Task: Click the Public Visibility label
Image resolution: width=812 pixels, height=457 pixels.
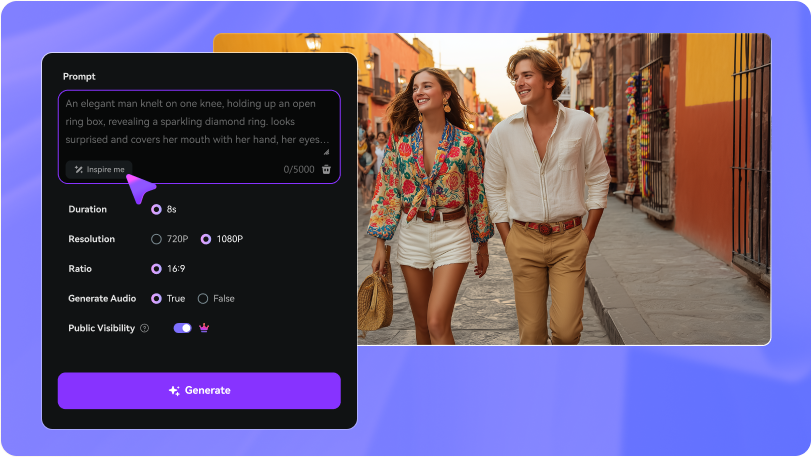Action: coord(102,328)
